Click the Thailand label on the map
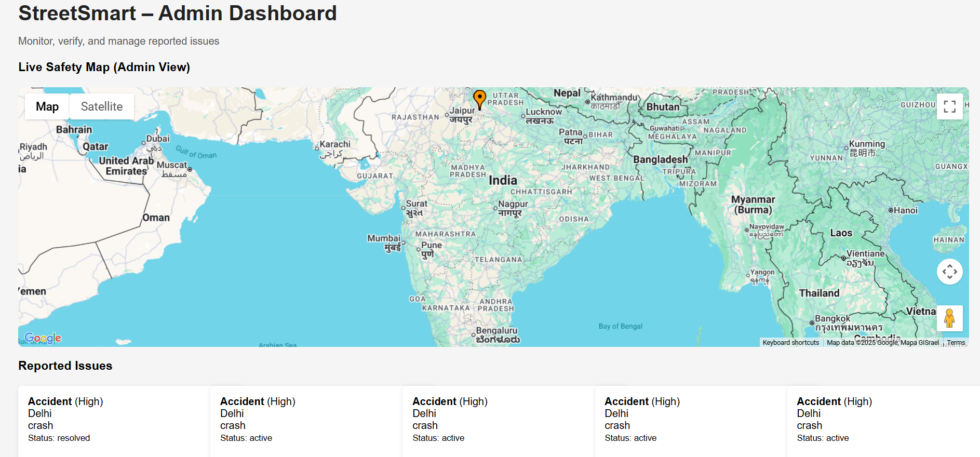 tap(819, 293)
